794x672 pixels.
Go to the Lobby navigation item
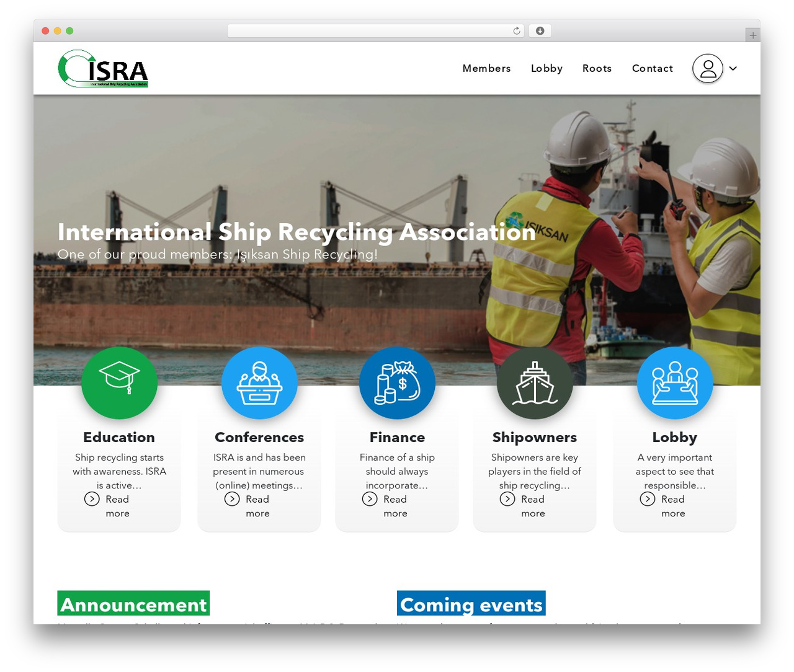click(546, 68)
